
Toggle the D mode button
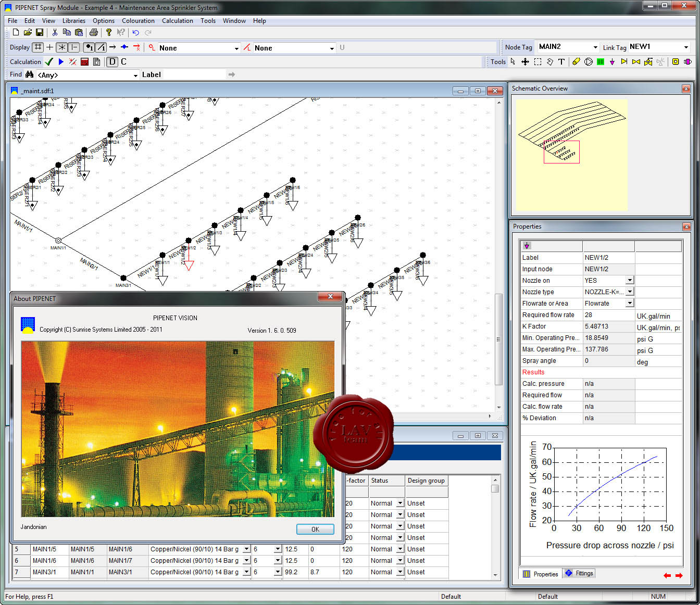click(x=112, y=61)
